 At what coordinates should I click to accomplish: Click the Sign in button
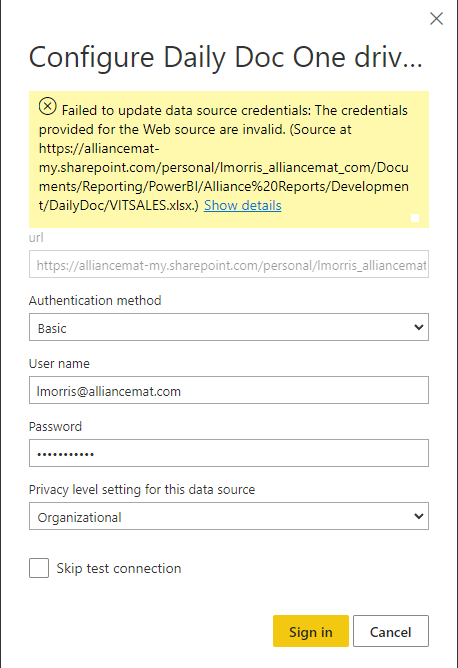pyautogui.click(x=311, y=631)
